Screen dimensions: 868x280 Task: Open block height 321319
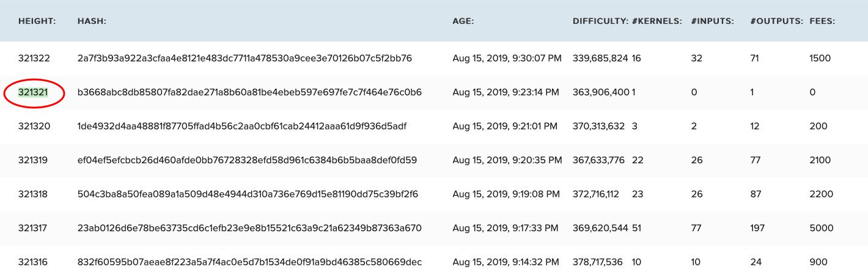[x=34, y=160]
